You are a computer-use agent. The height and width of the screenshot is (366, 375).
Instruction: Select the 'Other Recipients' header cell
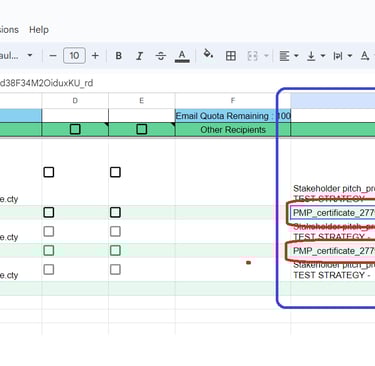[233, 130]
